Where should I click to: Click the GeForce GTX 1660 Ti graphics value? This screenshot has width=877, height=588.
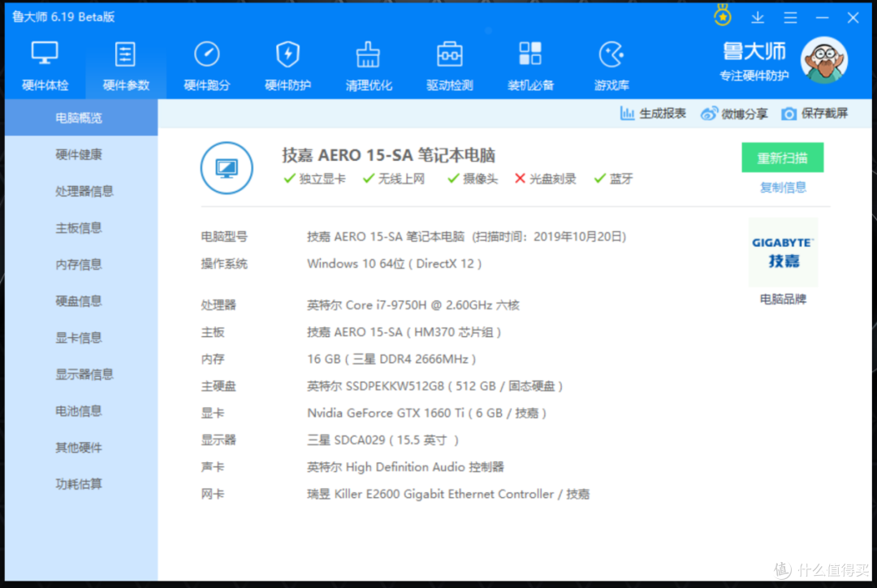point(427,413)
